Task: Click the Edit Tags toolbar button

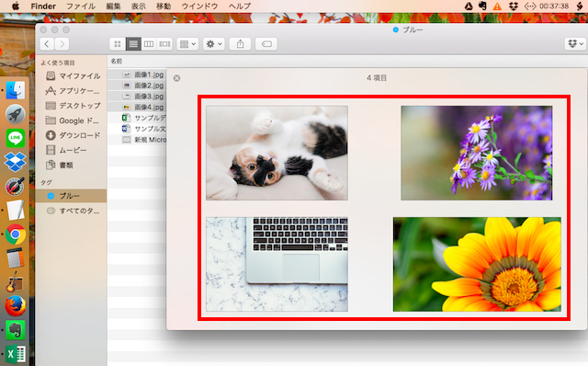Action: tap(266, 44)
